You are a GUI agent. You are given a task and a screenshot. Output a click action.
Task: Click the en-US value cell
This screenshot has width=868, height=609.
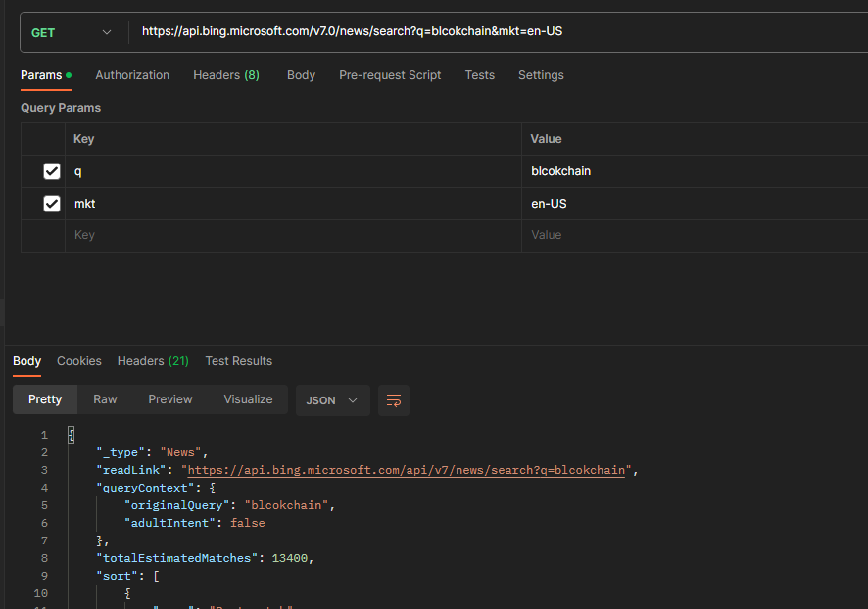pyautogui.click(x=695, y=204)
